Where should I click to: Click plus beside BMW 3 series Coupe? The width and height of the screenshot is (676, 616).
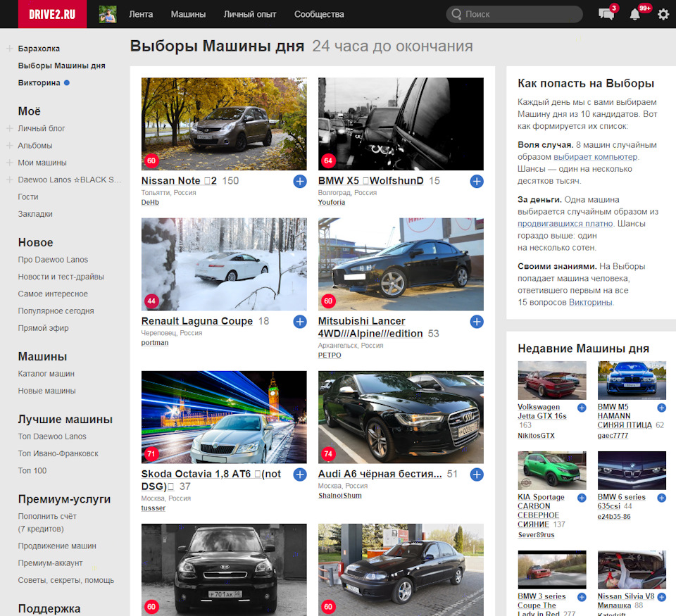(x=582, y=597)
